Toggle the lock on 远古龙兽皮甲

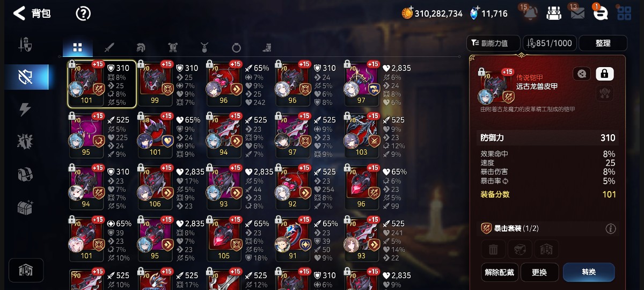tap(605, 74)
